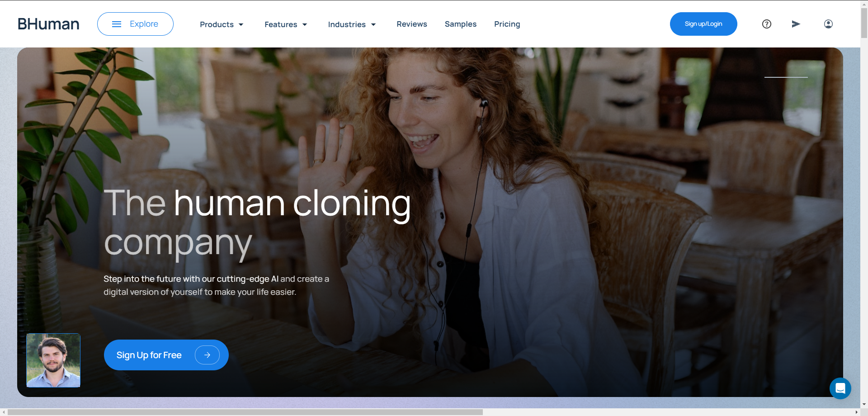Screen dimensions: 868x416
Task: Open the chat support widget icon
Action: point(840,388)
